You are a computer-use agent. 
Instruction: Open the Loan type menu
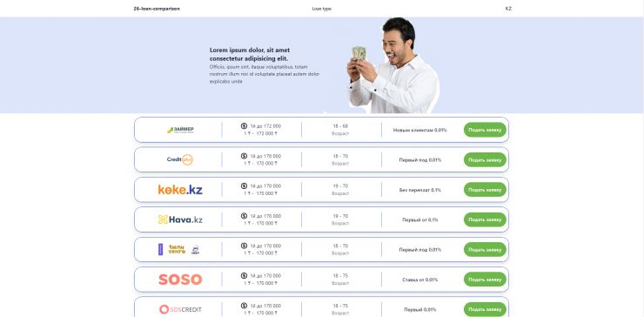[x=322, y=9]
